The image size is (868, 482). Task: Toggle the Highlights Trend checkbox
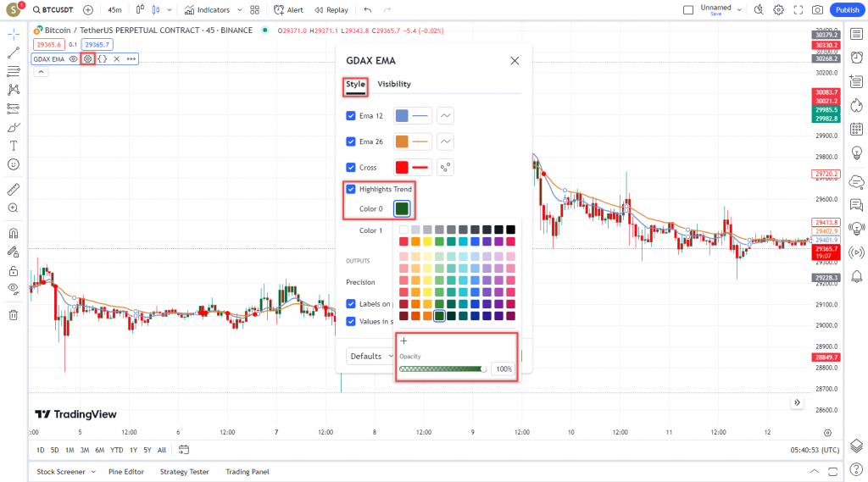click(x=350, y=189)
